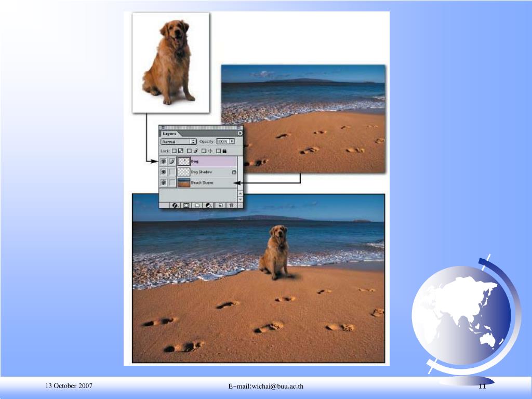The image size is (532, 399).
Task: Select the Layers tab
Action: click(x=169, y=134)
